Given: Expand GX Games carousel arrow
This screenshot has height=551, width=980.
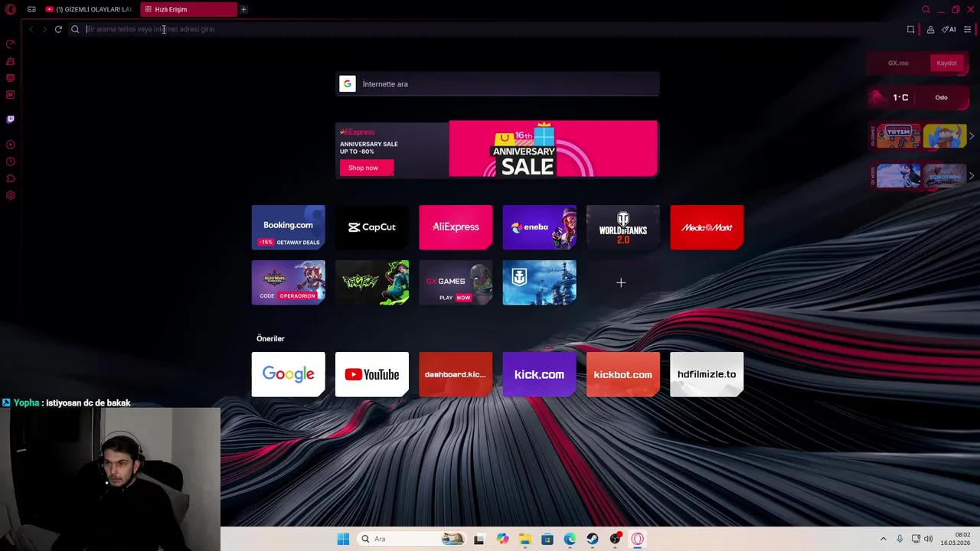Looking at the screenshot, I should pyautogui.click(x=972, y=136).
